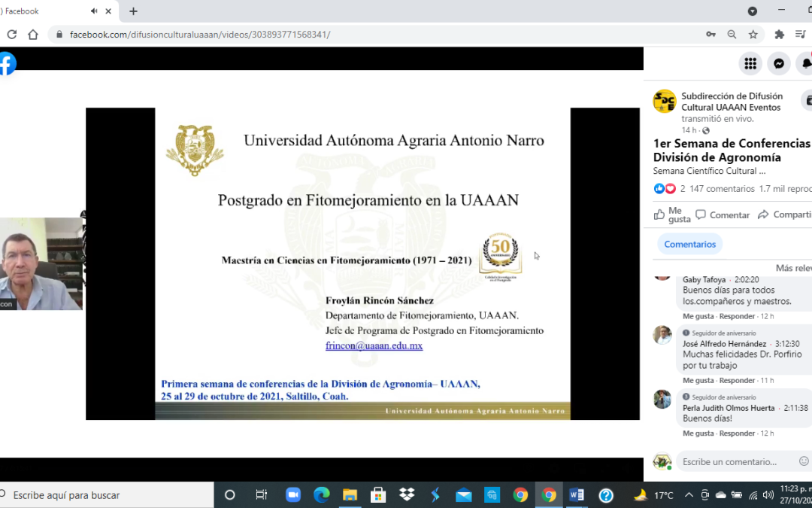Image resolution: width=812 pixels, height=508 pixels.
Task: Open Chrome extensions puzzle icon
Action: pos(780,35)
